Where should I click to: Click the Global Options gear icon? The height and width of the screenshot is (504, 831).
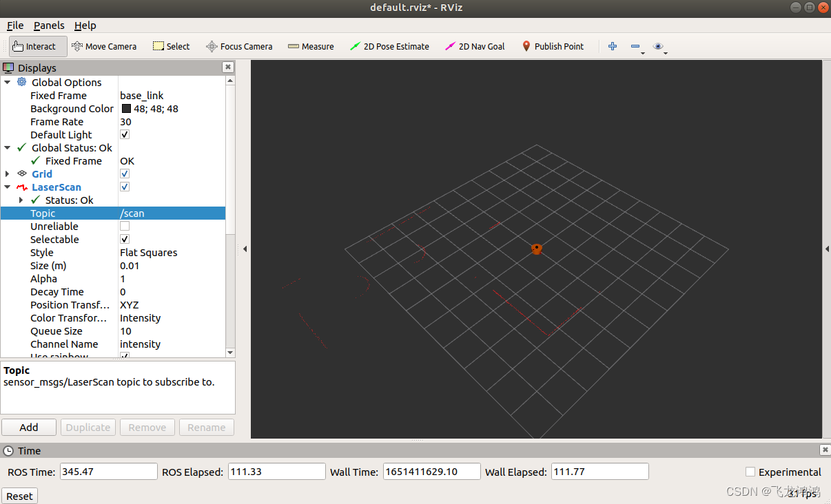click(22, 82)
